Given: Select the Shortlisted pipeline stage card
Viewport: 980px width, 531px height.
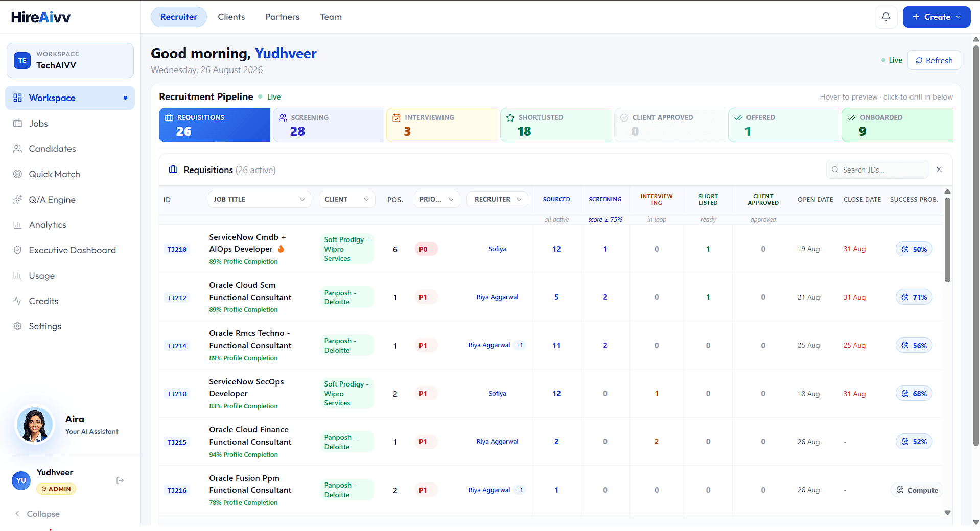Looking at the screenshot, I should pyautogui.click(x=556, y=125).
